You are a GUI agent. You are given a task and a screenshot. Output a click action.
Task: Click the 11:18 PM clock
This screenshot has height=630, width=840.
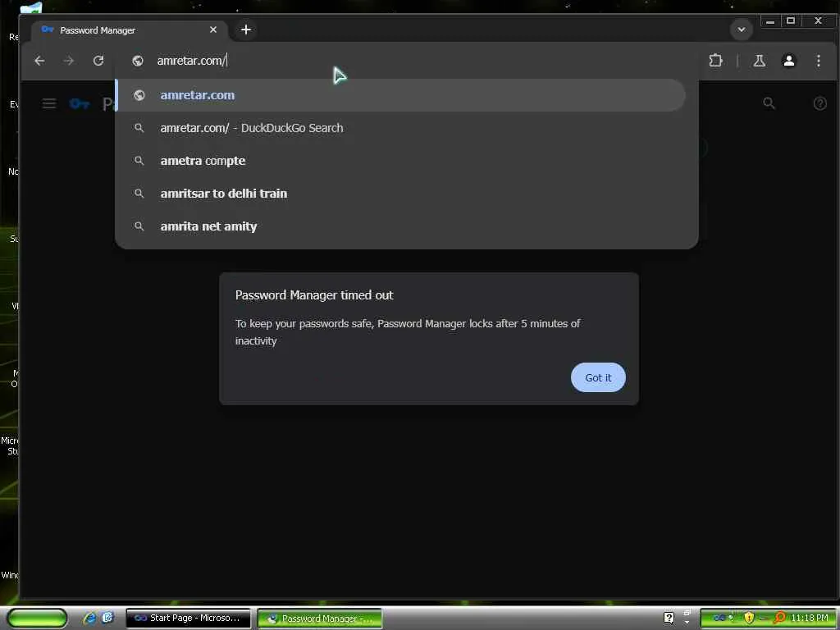click(809, 618)
